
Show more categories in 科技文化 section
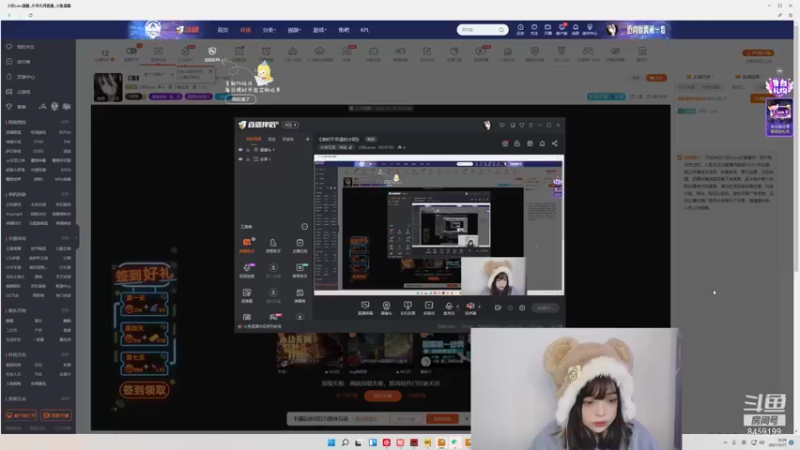click(65, 355)
